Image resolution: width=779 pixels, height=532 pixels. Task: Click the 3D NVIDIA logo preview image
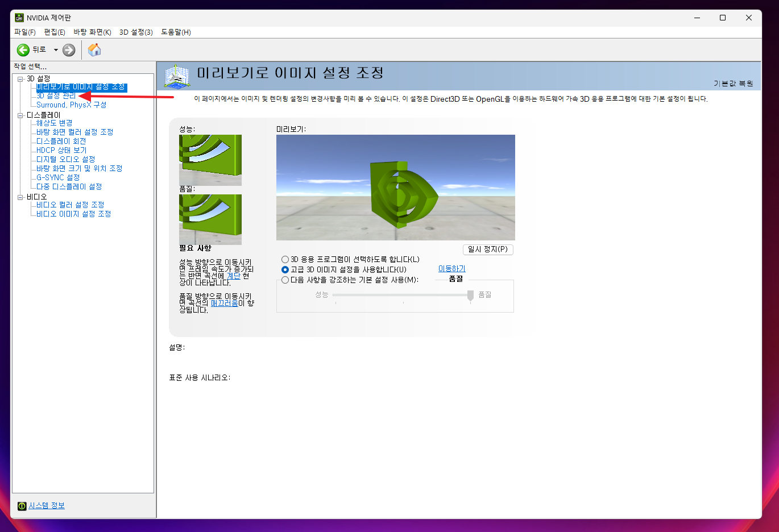[396, 188]
